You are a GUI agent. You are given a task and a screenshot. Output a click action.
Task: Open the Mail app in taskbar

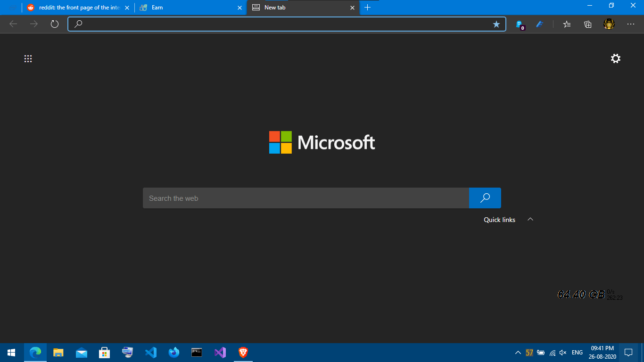pyautogui.click(x=82, y=352)
